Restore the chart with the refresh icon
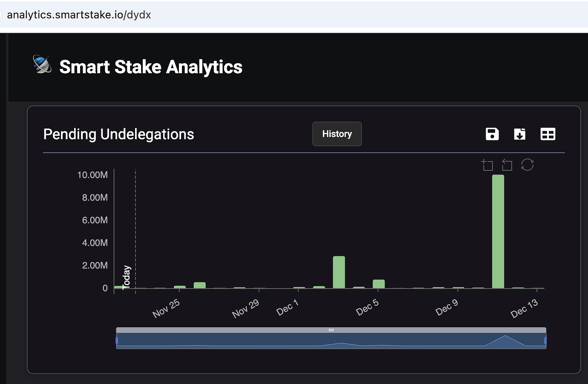The width and height of the screenshot is (588, 384). tap(527, 165)
